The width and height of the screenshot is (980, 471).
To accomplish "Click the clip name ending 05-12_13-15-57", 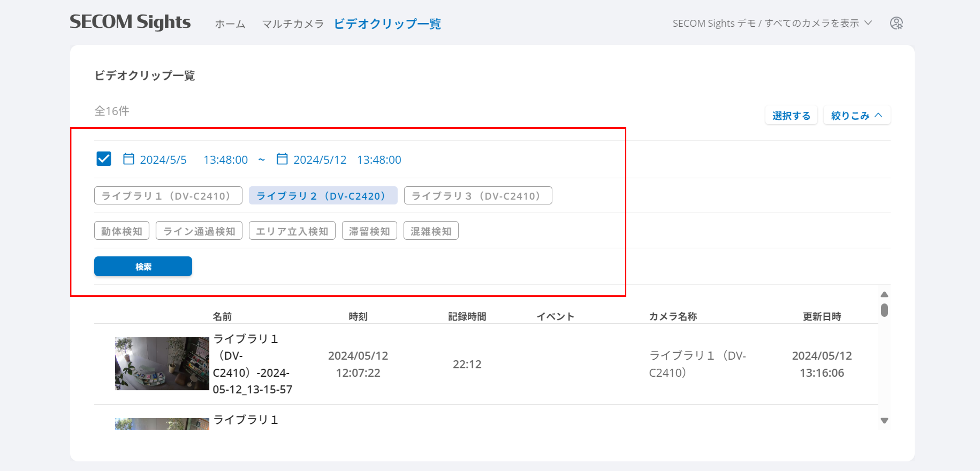I will point(253,364).
